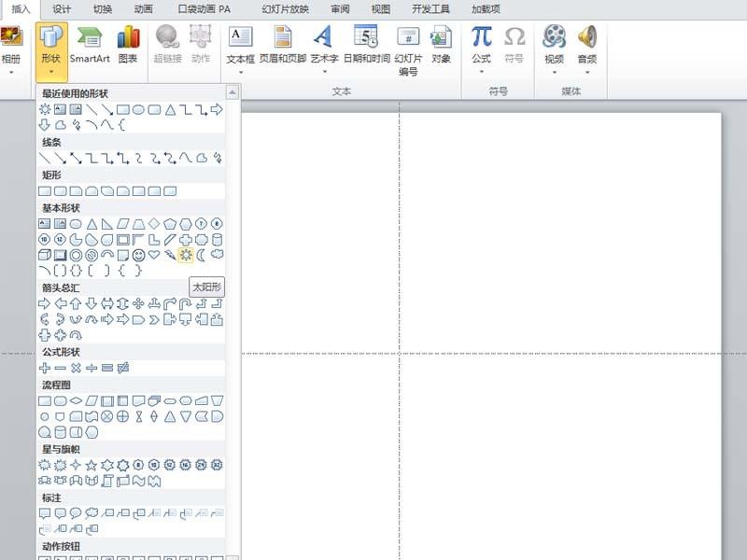Select the Wave shape in Stars and Banners

pyautogui.click(x=138, y=481)
